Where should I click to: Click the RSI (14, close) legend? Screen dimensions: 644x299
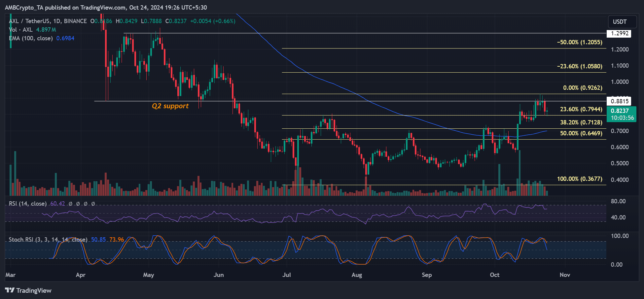[27, 204]
